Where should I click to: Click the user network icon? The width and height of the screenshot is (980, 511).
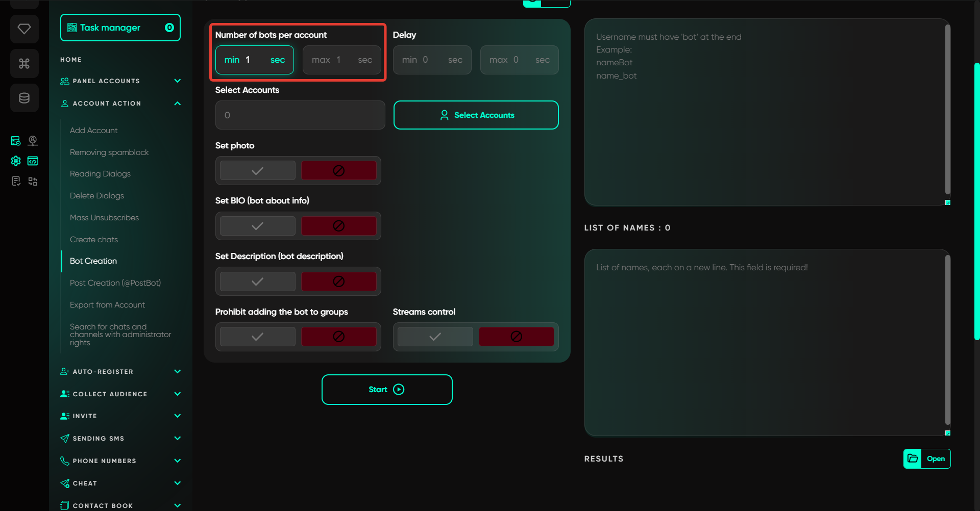click(33, 141)
